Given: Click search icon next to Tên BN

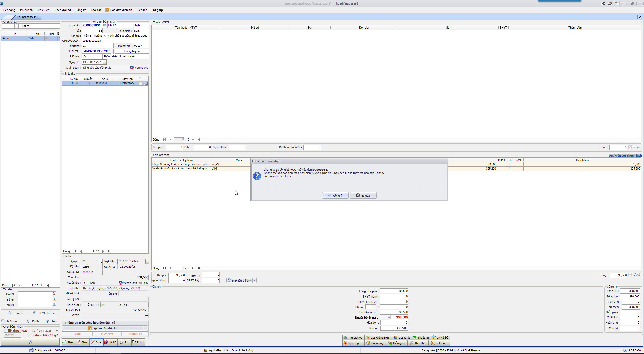Looking at the screenshot, I should 54,305.
